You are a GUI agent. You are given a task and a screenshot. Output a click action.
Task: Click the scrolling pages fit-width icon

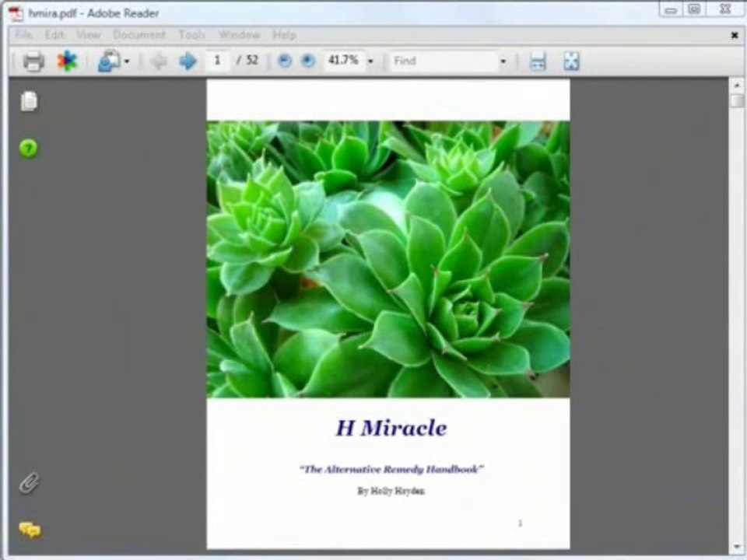(x=538, y=61)
